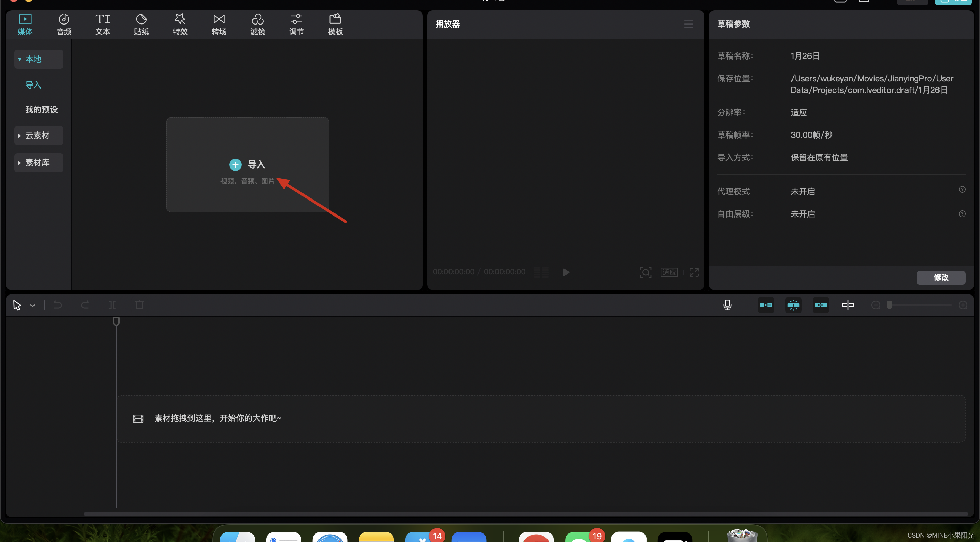Select 我的预设 in sidebar
Viewport: 980px width, 542px height.
tap(42, 110)
